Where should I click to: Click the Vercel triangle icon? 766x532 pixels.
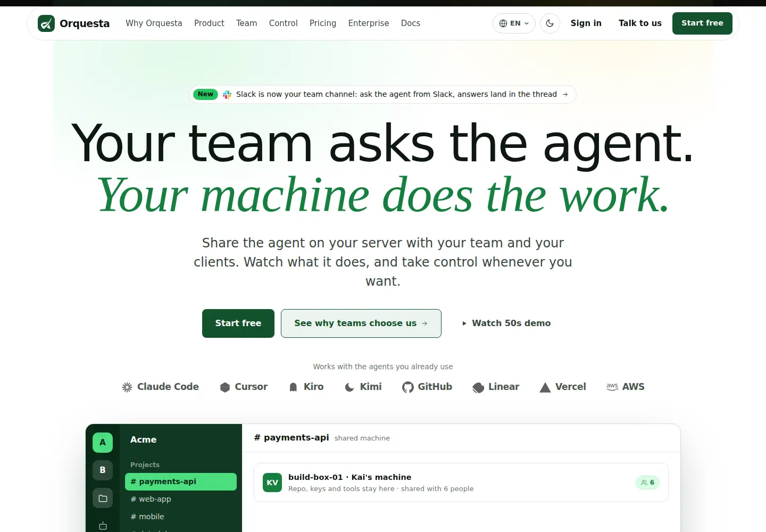click(x=545, y=387)
